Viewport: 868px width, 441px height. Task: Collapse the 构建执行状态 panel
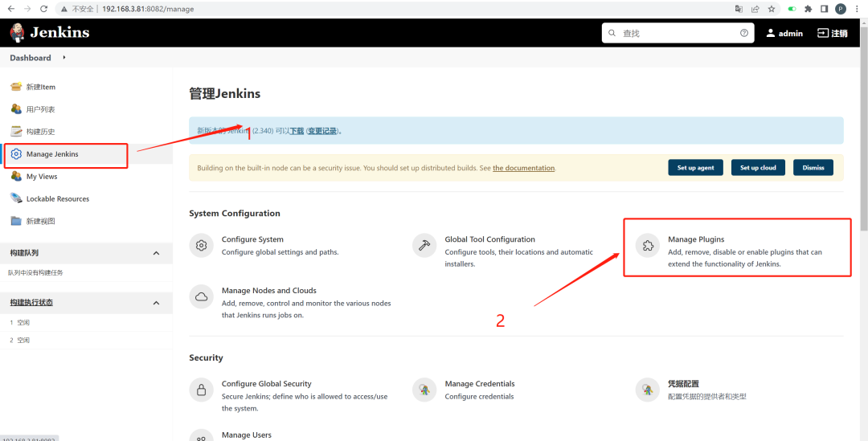tap(156, 303)
